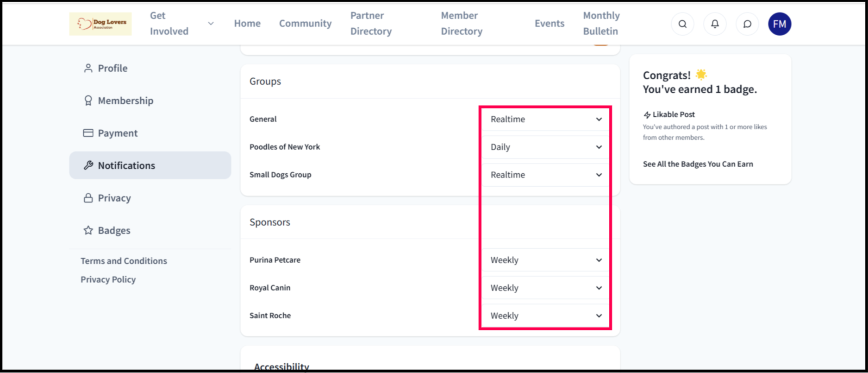This screenshot has height=373, width=868.
Task: Click the Payment card icon
Action: (88, 133)
